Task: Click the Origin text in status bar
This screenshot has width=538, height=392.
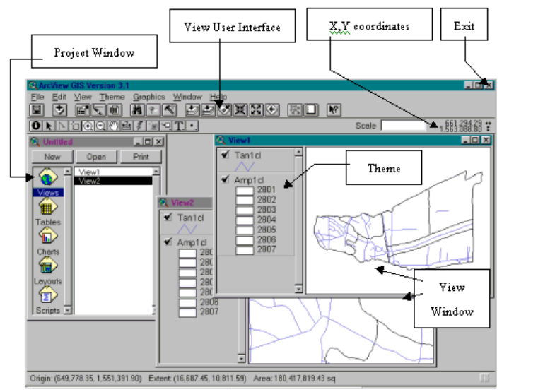Action: pyautogui.click(x=86, y=379)
